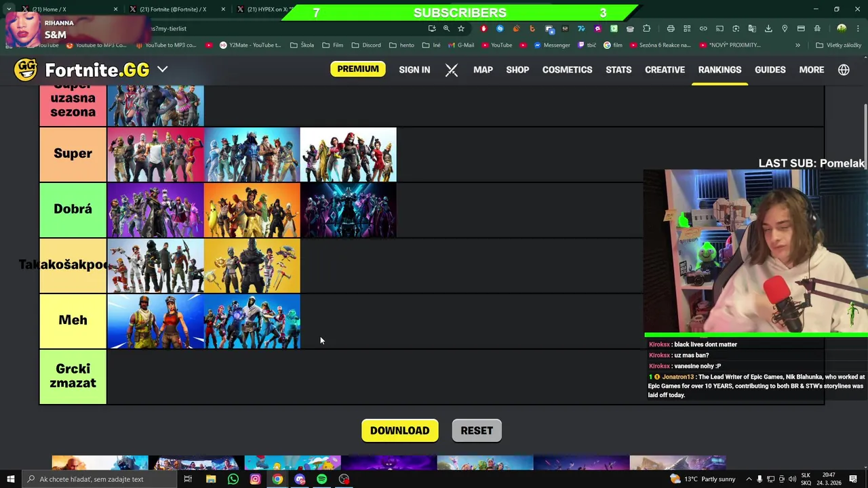Open WhatsApp from the taskbar

233,479
